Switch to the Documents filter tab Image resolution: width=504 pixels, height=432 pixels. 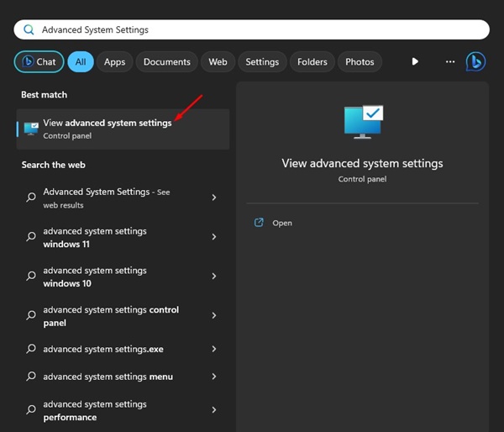[166, 61]
